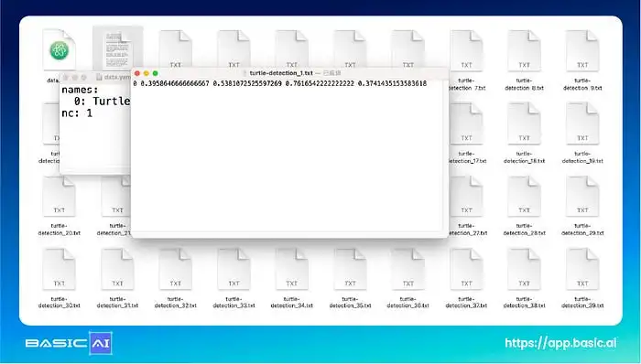Select the turtle-detection_30.txt file icon
Screen dimensions: 641x364
point(59,269)
